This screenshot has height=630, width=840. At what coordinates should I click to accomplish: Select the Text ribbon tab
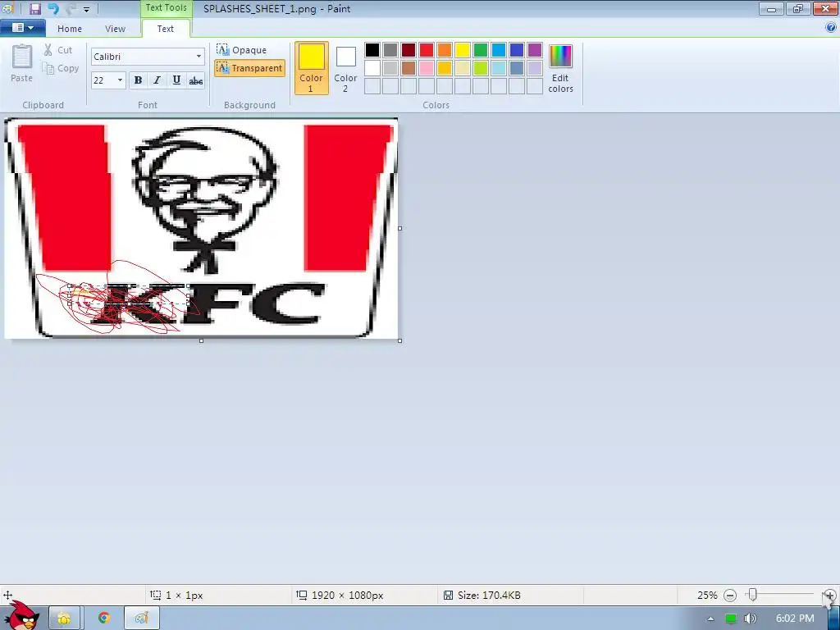click(165, 29)
